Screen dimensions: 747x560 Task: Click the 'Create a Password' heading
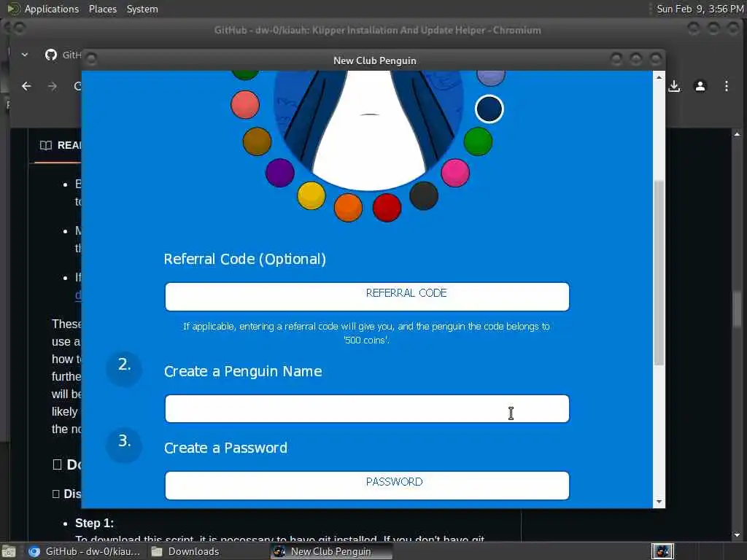click(226, 448)
